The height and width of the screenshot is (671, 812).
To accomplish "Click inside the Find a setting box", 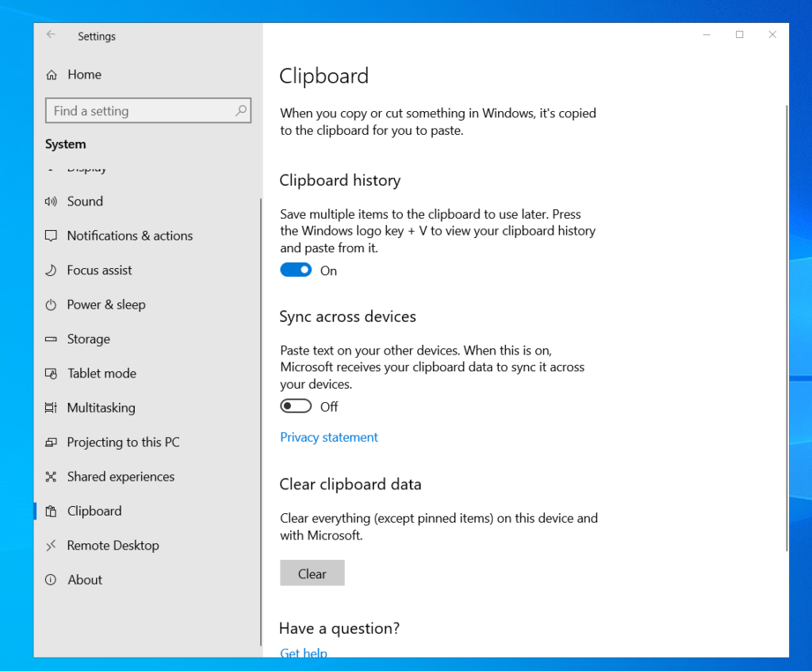I will [148, 110].
